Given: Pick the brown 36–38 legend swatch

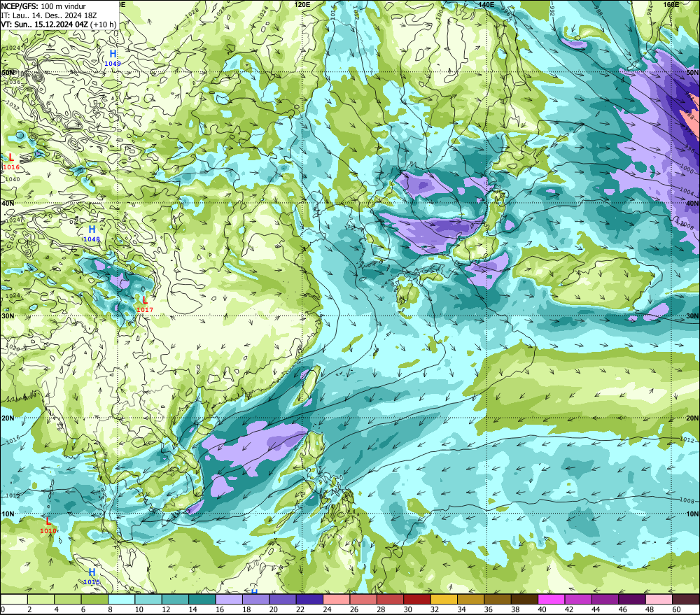Looking at the screenshot, I should tap(497, 599).
